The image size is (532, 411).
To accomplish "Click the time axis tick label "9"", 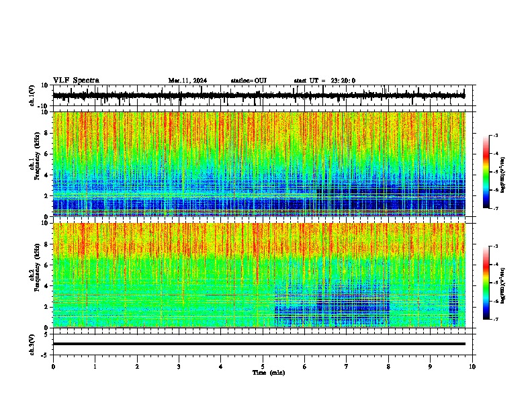I will point(430,367).
